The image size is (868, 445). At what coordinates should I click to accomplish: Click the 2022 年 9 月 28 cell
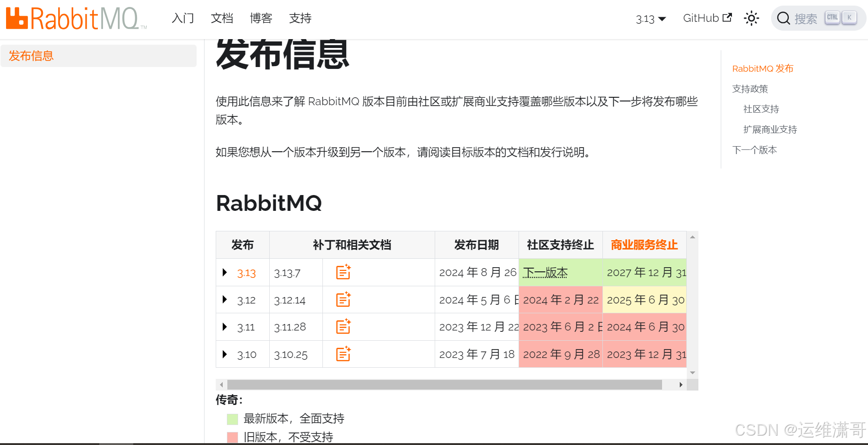pyautogui.click(x=560, y=354)
